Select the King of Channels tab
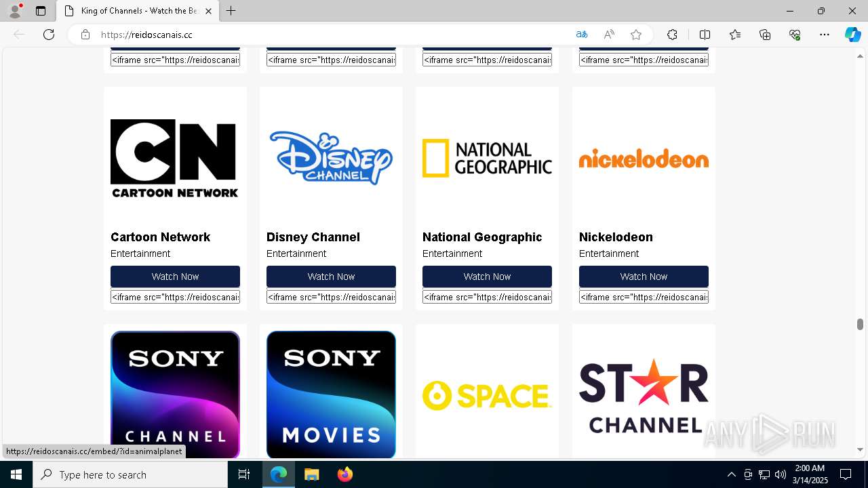 (137, 11)
